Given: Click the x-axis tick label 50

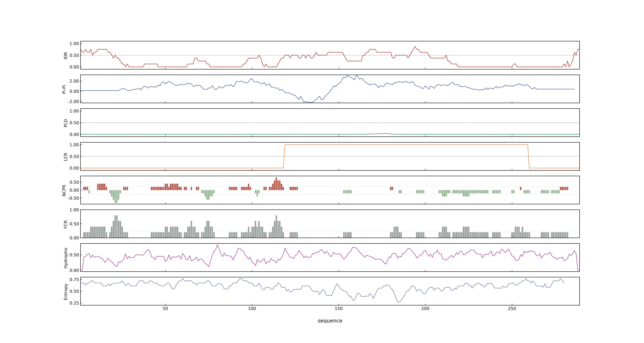Looking at the screenshot, I should pos(165,309).
